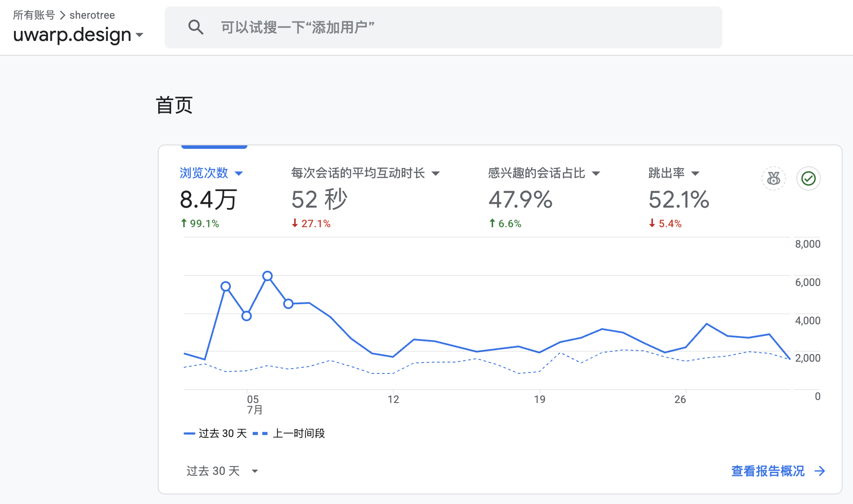Focus the search field 可以试搜一下“添加用户”
853x504 pixels.
443,27
